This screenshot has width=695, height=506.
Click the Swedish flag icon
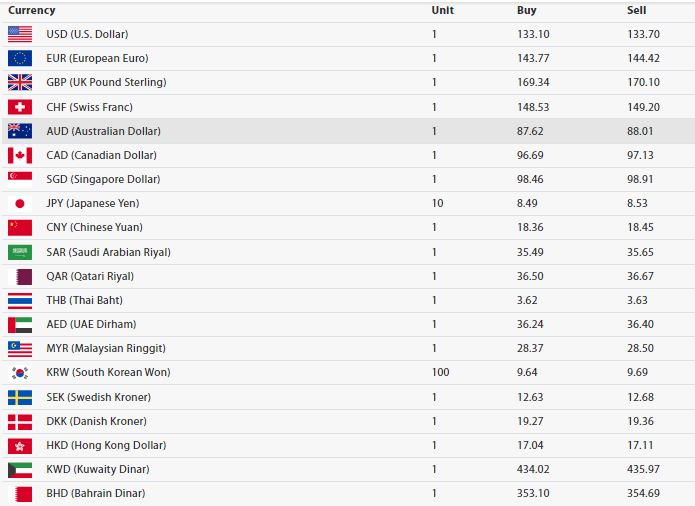point(20,397)
